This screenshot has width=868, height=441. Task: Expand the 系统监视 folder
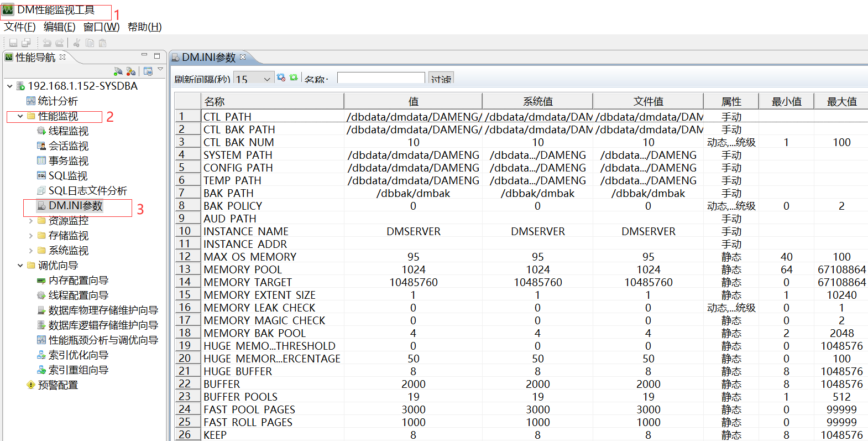click(31, 251)
